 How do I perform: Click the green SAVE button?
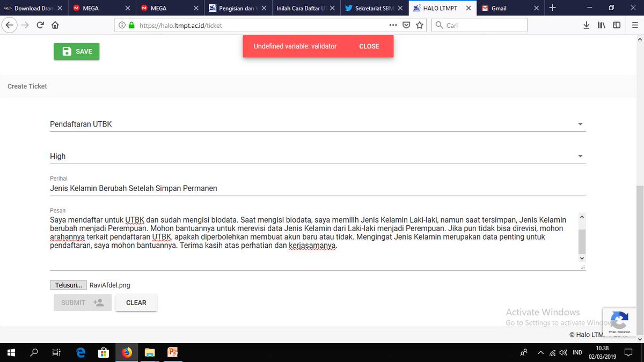tap(77, 51)
